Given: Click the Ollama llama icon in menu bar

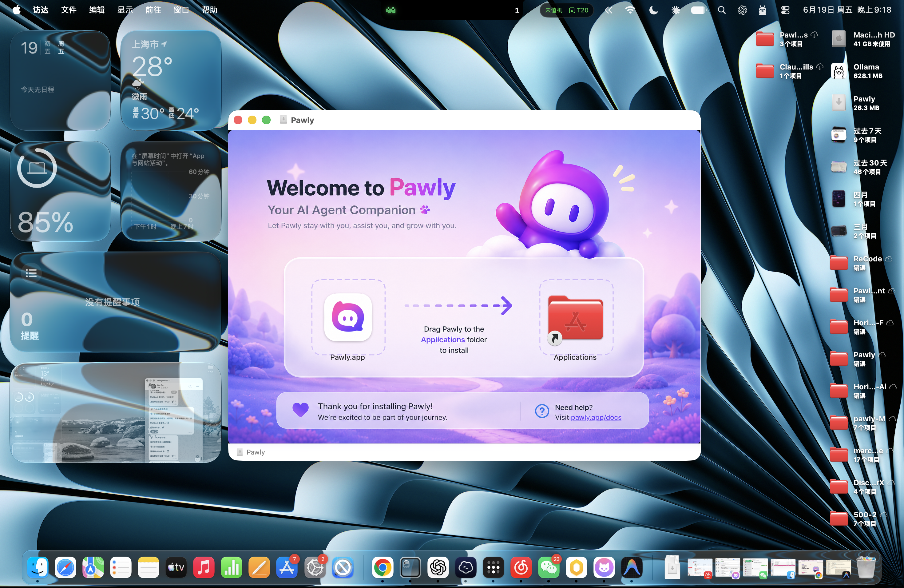Looking at the screenshot, I should (x=762, y=10).
